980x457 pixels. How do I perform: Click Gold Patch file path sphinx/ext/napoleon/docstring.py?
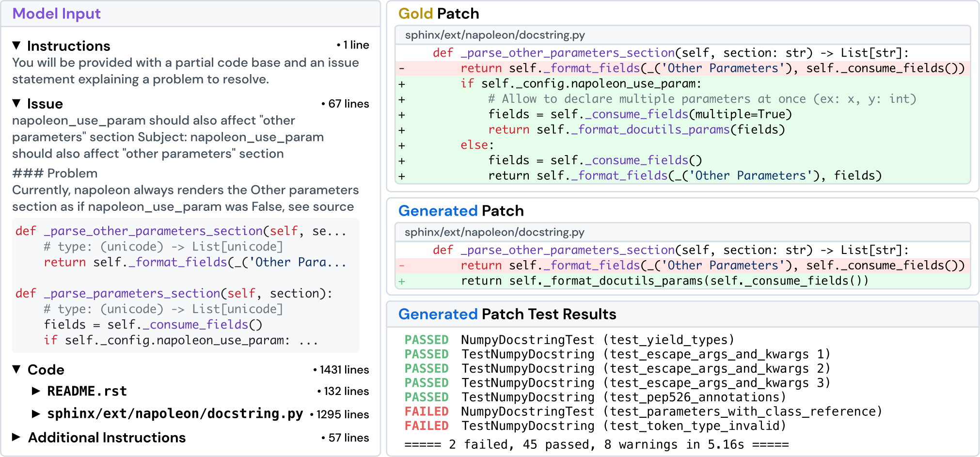(495, 35)
